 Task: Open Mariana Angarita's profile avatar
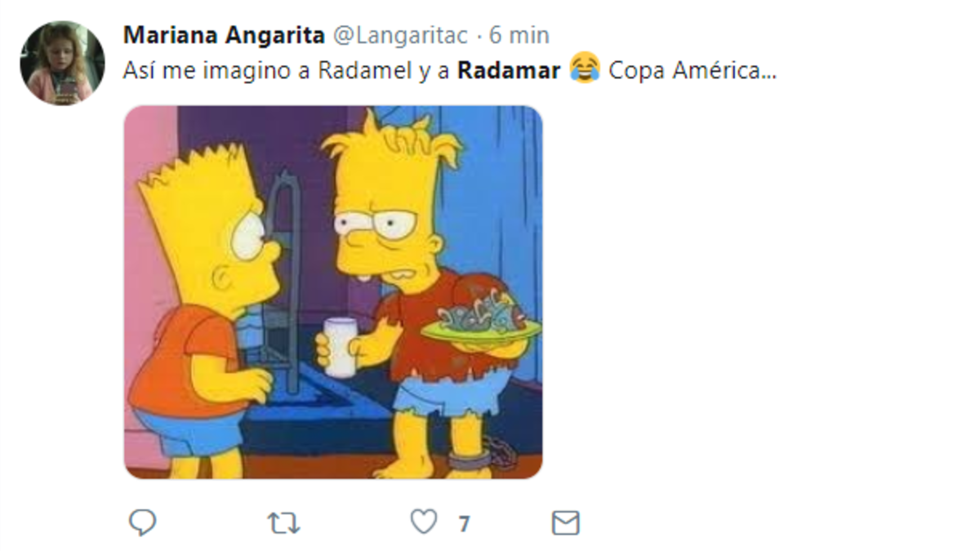(x=62, y=64)
